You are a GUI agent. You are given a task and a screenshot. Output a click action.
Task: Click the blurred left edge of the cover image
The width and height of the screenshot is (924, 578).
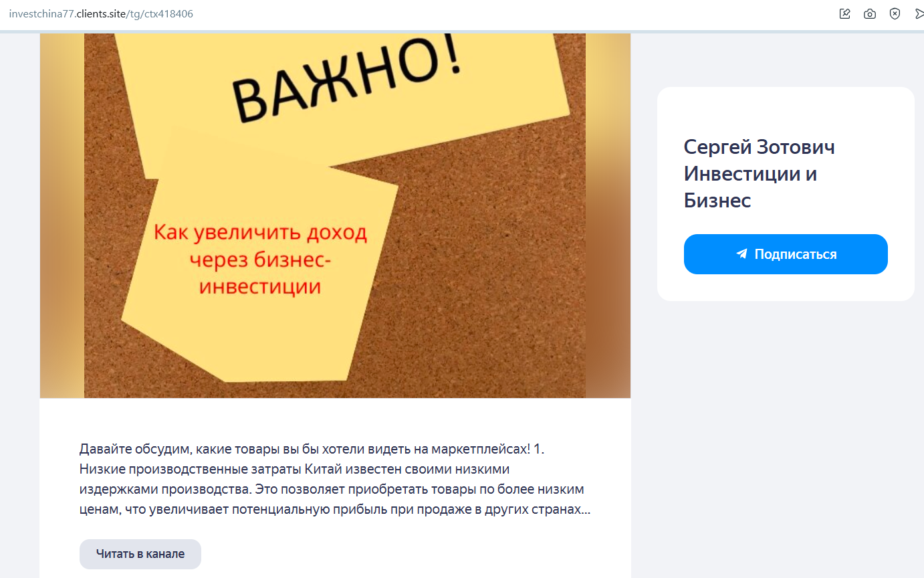(x=62, y=215)
